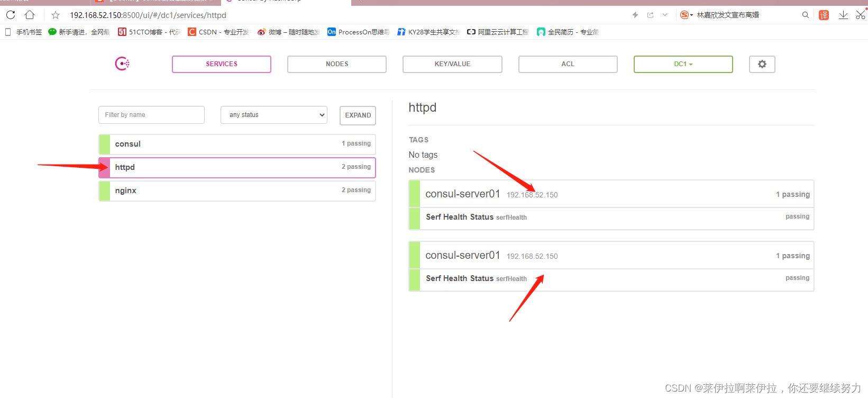Open the any status dropdown
Screen dimensions: 868x398
pos(274,115)
